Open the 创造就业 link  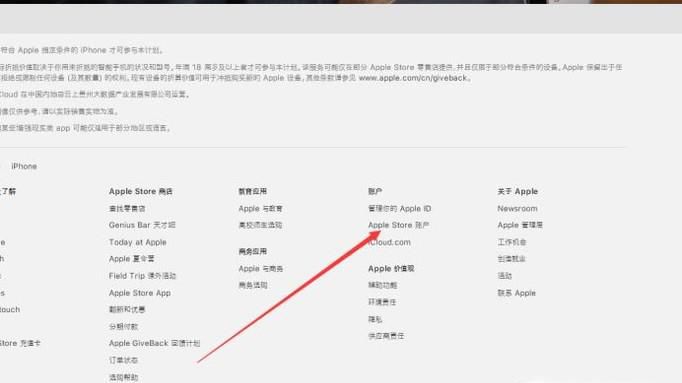point(512,259)
